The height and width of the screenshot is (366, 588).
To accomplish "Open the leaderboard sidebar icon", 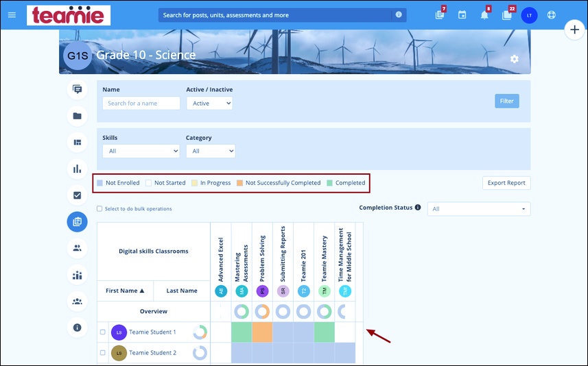I will (78, 275).
